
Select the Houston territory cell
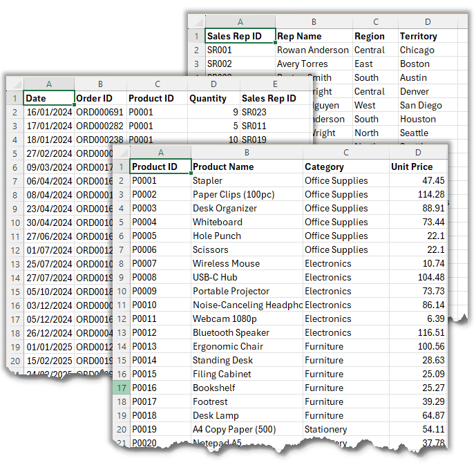point(428,119)
